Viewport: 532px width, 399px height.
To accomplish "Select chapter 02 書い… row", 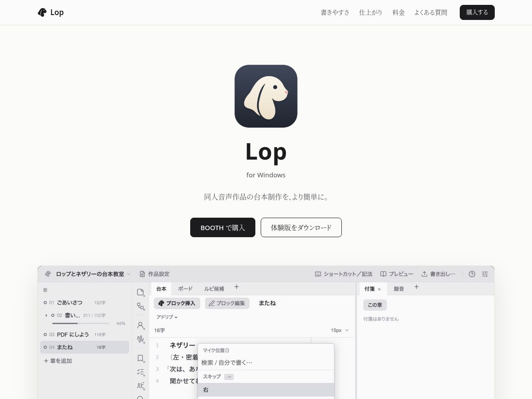I will (x=84, y=315).
